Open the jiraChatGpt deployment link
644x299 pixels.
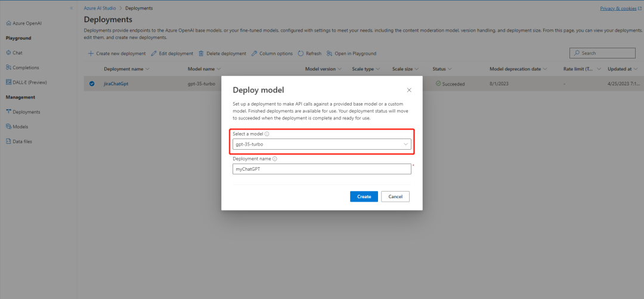click(116, 84)
